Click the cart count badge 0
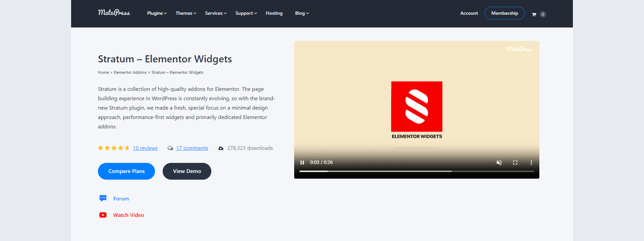Viewport: 644px width, 241px height. click(x=543, y=14)
